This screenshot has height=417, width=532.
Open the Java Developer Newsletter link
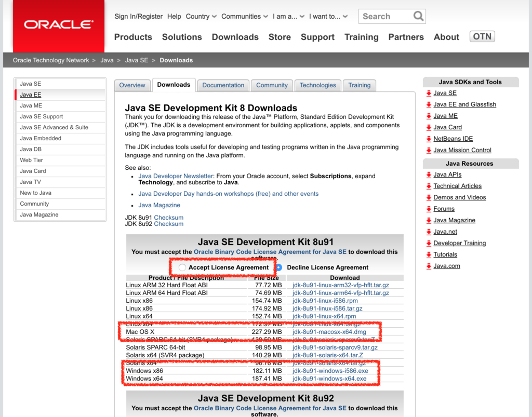click(176, 176)
